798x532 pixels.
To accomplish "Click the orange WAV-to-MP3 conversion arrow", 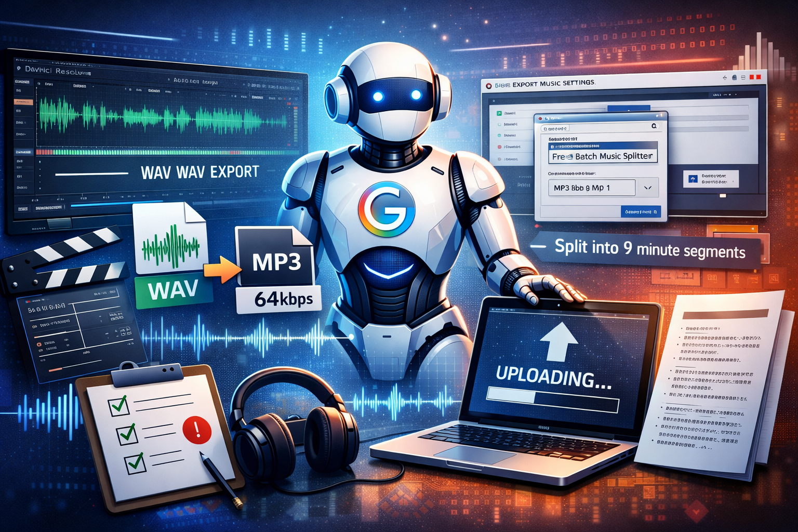I will [222, 271].
